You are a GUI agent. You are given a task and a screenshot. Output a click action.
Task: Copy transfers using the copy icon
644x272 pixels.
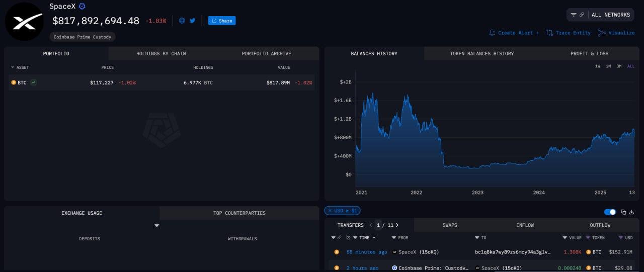(623, 212)
